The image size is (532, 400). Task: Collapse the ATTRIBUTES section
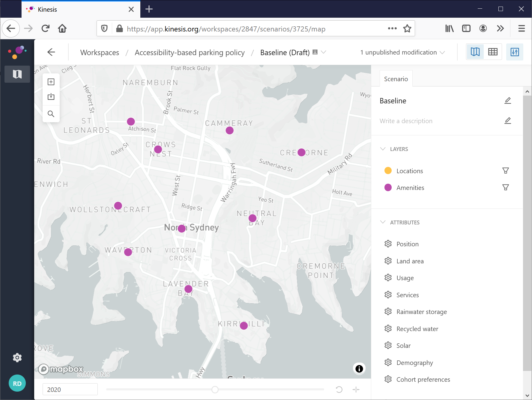tap(383, 222)
